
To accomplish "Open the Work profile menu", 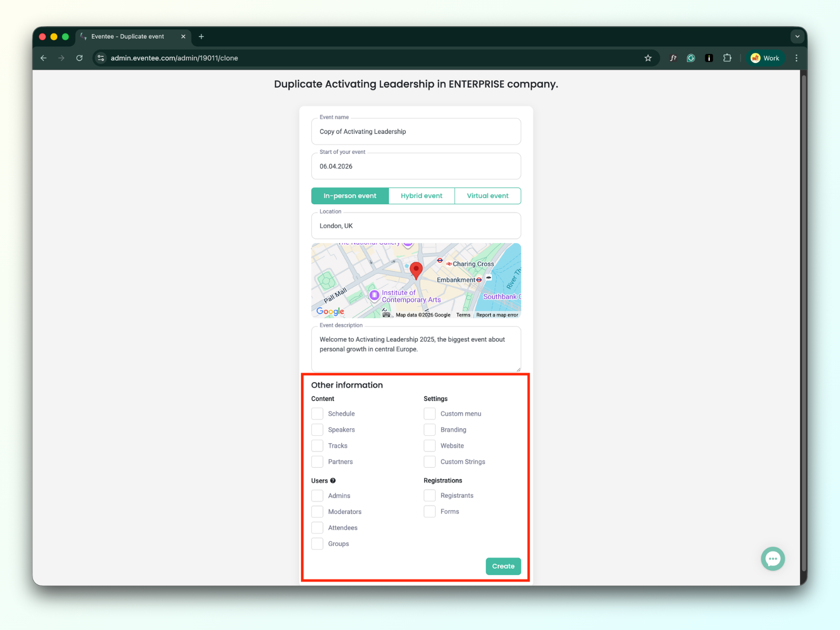I will [765, 58].
